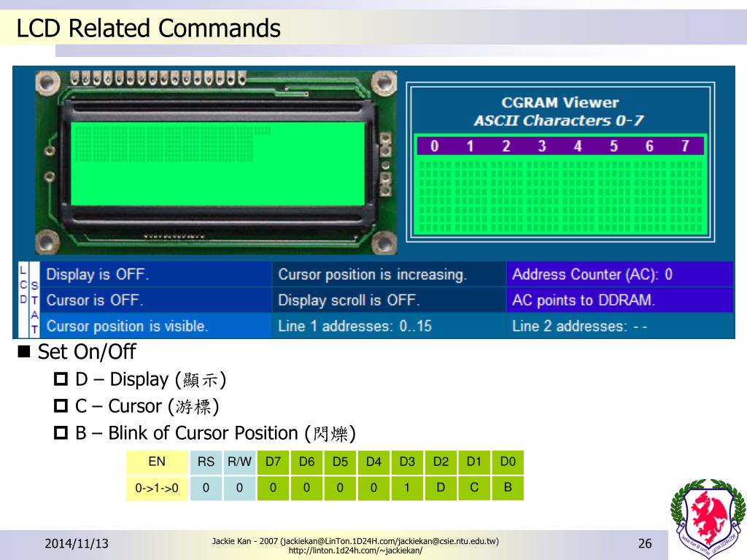The width and height of the screenshot is (747, 560).
Task: Select CGRAM character column 7
Action: click(685, 146)
